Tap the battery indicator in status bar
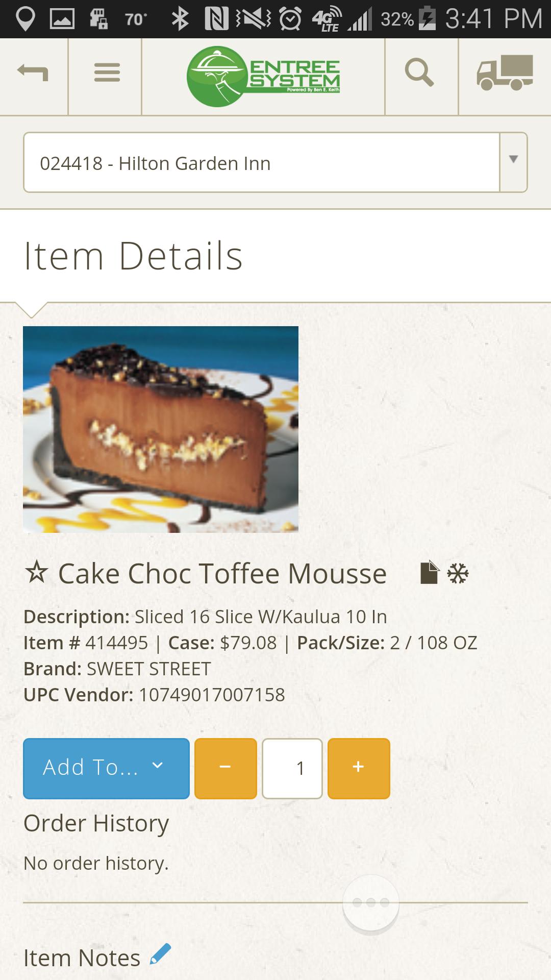The height and width of the screenshot is (980, 551). (427, 19)
